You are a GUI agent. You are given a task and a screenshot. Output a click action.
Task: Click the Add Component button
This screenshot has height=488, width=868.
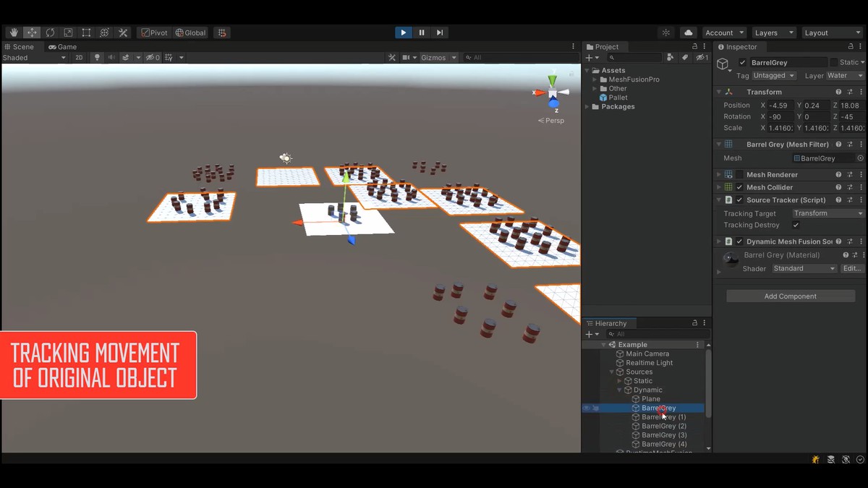[x=791, y=296]
